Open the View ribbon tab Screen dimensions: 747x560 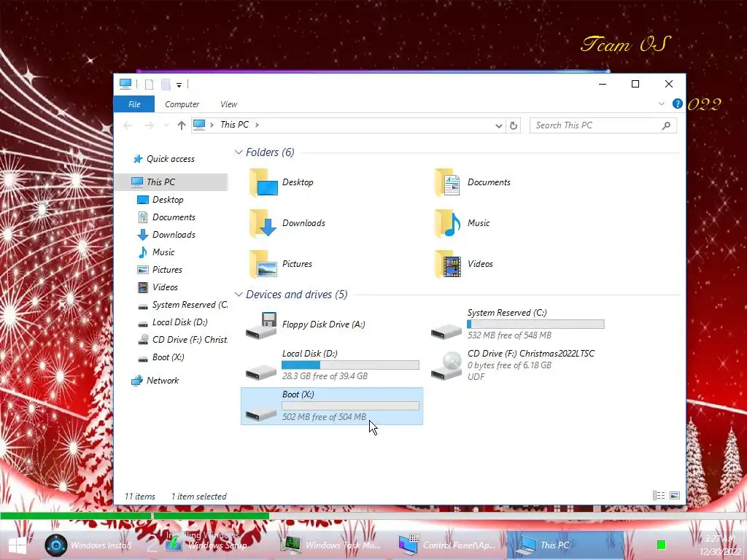228,104
